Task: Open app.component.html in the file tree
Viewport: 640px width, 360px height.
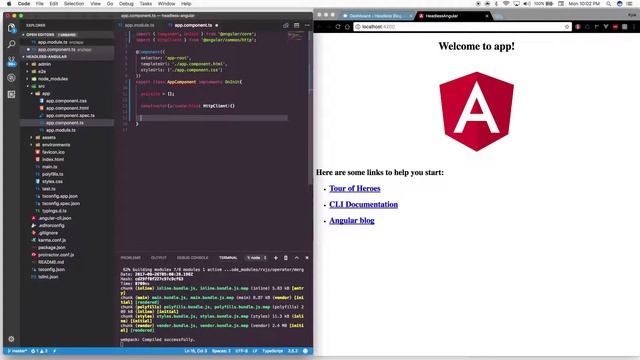Action: point(67,108)
